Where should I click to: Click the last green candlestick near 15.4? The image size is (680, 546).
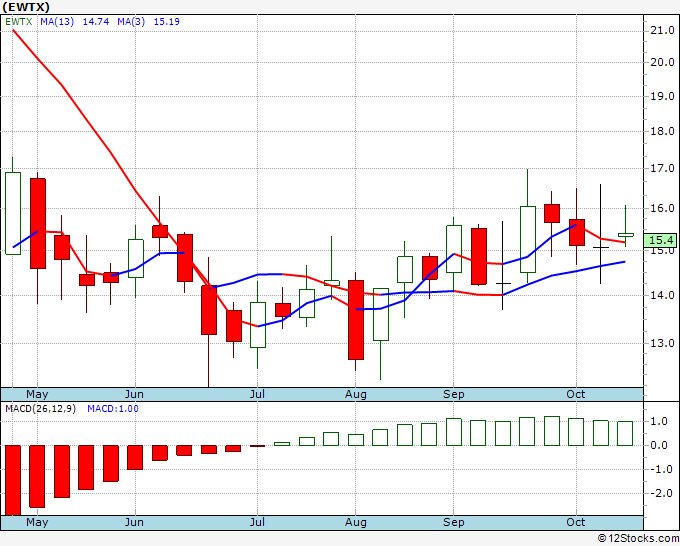click(x=625, y=235)
